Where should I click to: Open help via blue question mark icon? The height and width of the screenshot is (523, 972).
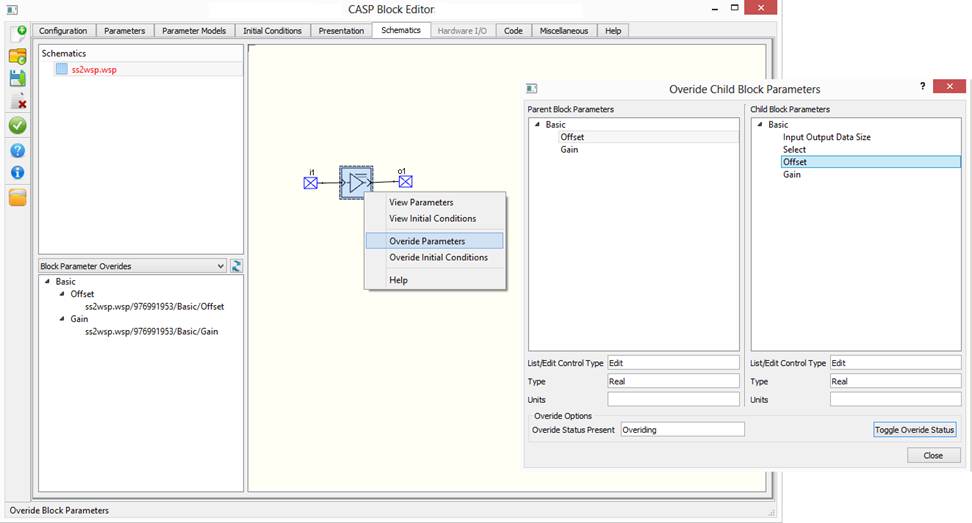click(17, 150)
